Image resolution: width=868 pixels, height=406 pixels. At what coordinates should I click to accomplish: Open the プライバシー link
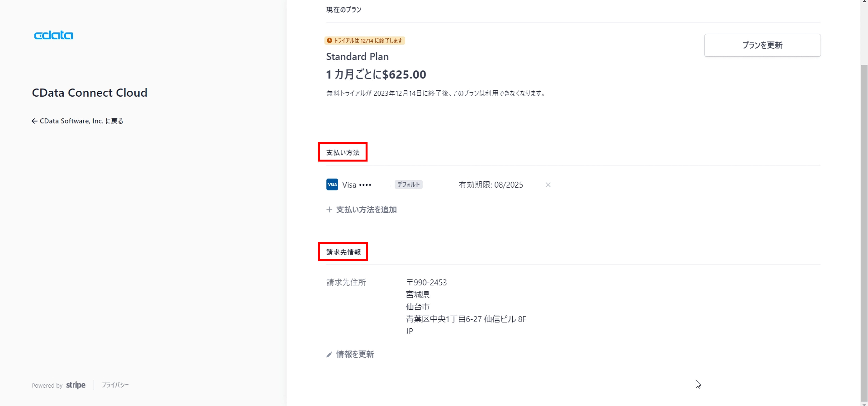pyautogui.click(x=115, y=385)
